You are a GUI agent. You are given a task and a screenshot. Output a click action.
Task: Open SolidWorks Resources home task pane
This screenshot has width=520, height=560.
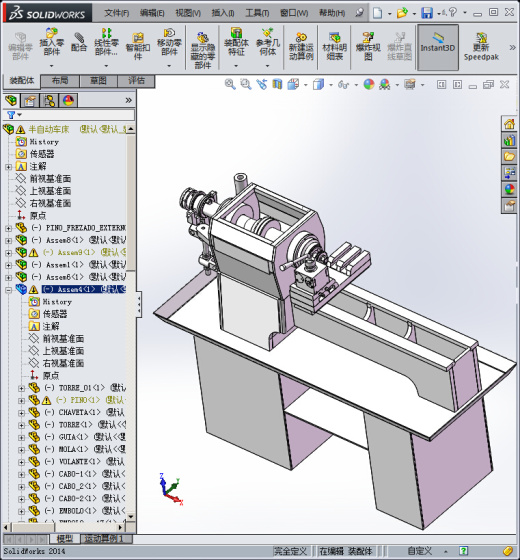pyautogui.click(x=509, y=124)
